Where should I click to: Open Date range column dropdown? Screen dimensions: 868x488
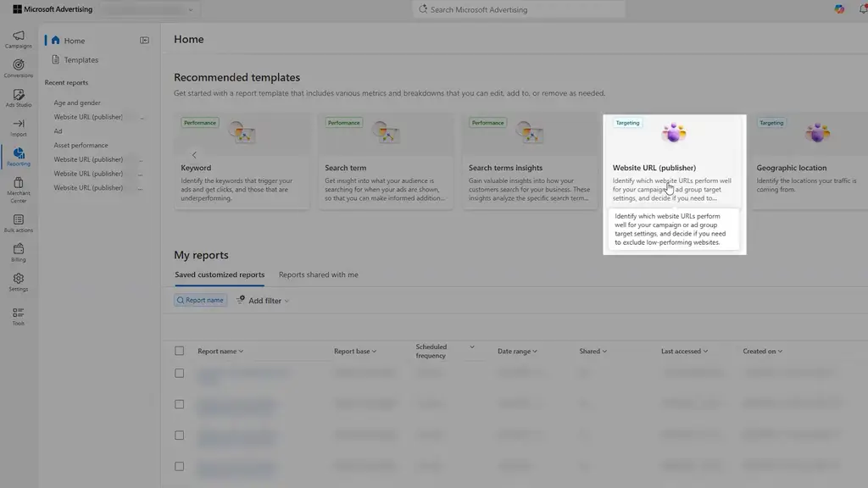coord(517,352)
